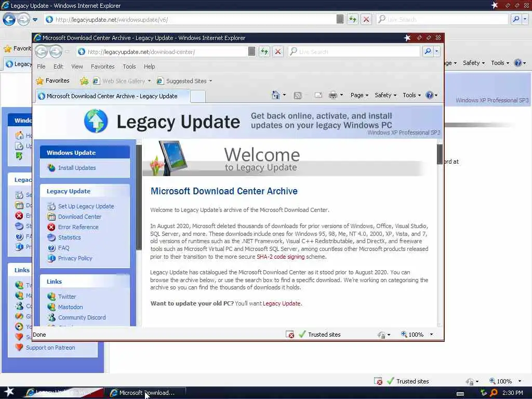Click the Refresh icon in background window address bar
This screenshot has width=532, height=399.
coord(353,19)
